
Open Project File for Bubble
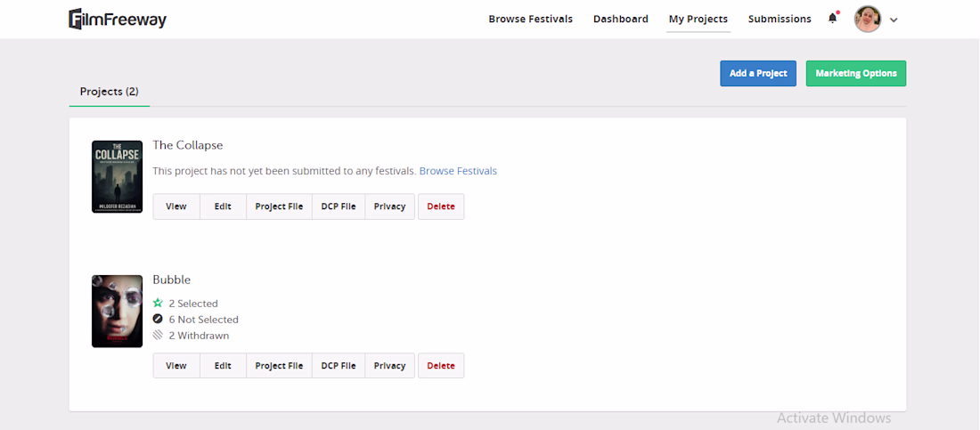(279, 366)
